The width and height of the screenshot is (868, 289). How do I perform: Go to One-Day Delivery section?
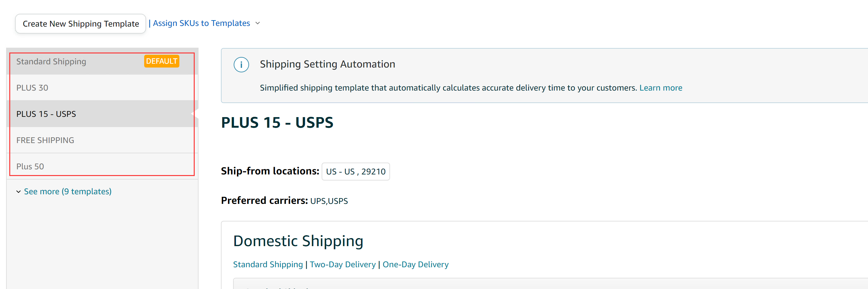[x=416, y=264]
